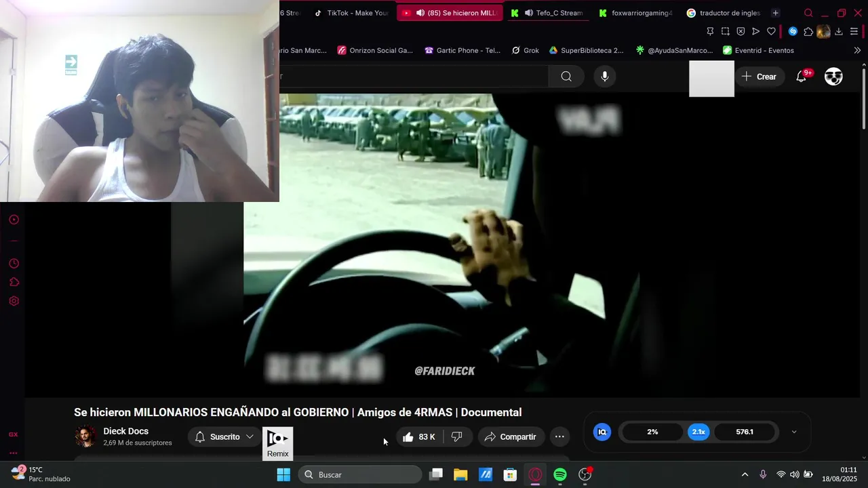Switch to the Tefo_C Stream tab
868x488 pixels.
(547, 13)
